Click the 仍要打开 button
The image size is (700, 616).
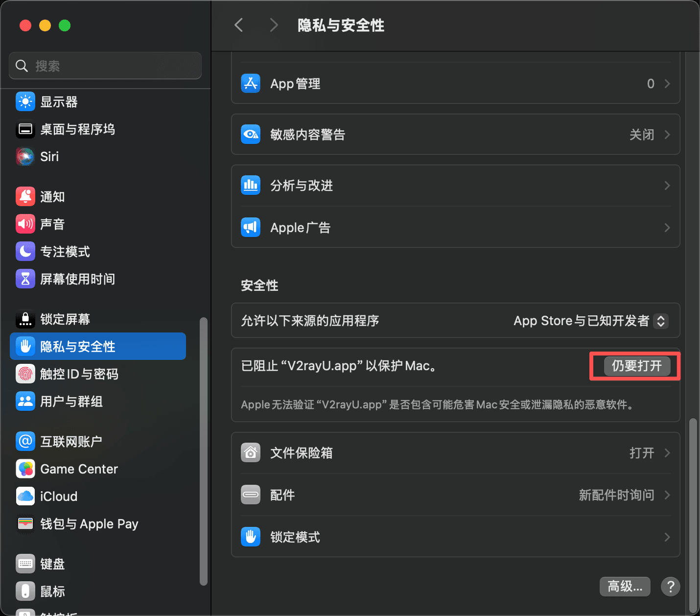[x=637, y=366]
